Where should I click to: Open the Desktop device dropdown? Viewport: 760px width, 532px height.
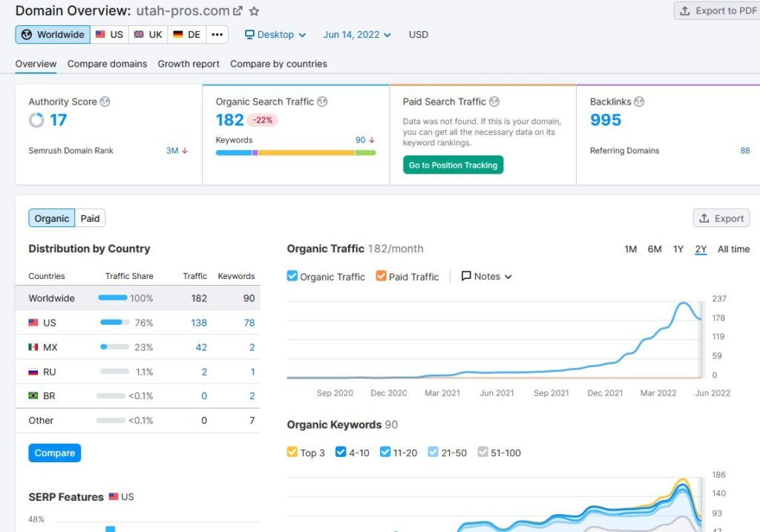(x=275, y=34)
